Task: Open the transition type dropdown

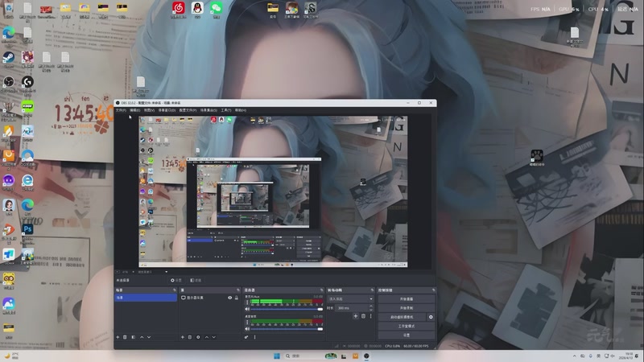Action: (x=350, y=298)
